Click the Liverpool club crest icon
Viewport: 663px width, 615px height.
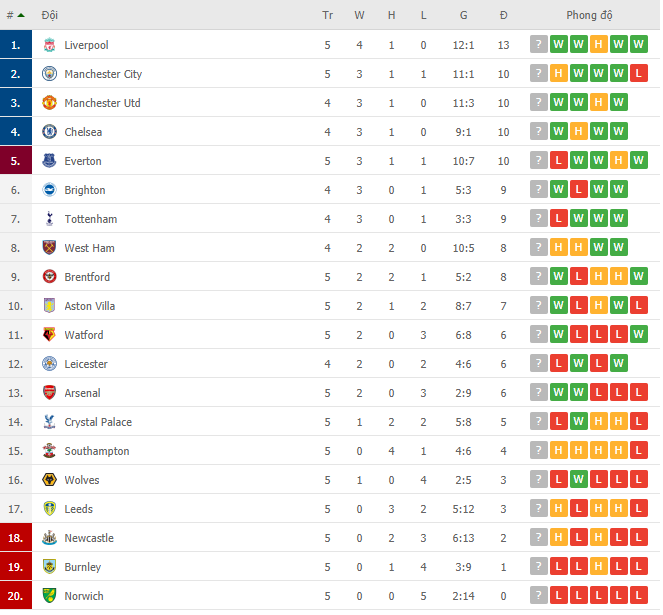tap(49, 45)
